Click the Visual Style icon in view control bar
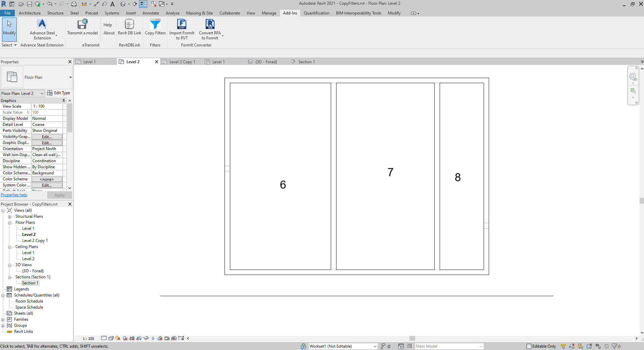The width and height of the screenshot is (644, 350). 111,338
